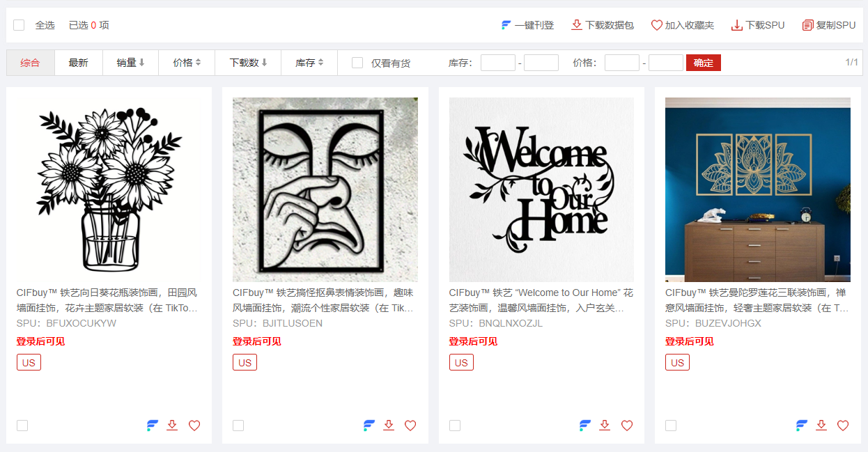Favorite the sunflower vase product with heart icon
Image resolution: width=868 pixels, height=452 pixels.
coord(194,426)
